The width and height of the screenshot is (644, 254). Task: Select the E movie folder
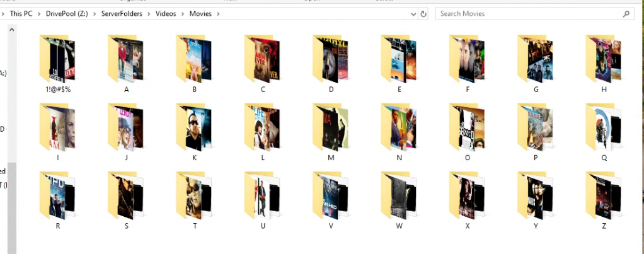point(398,59)
